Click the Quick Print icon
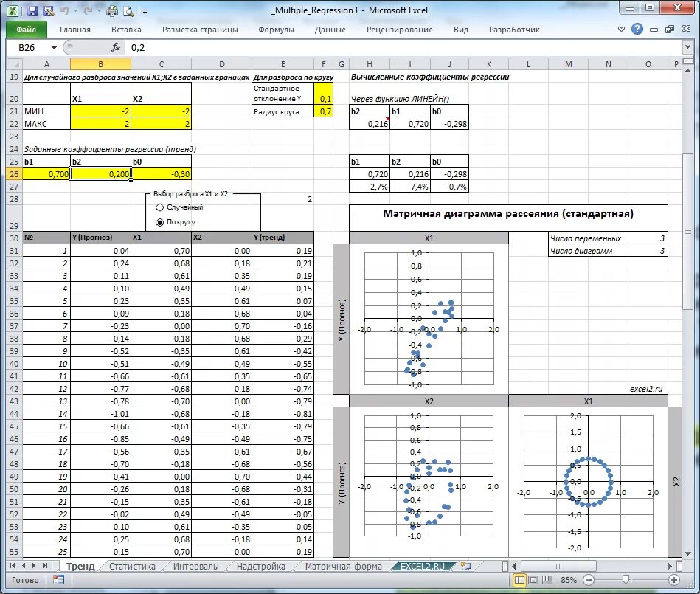The image size is (700, 594). coord(112,10)
